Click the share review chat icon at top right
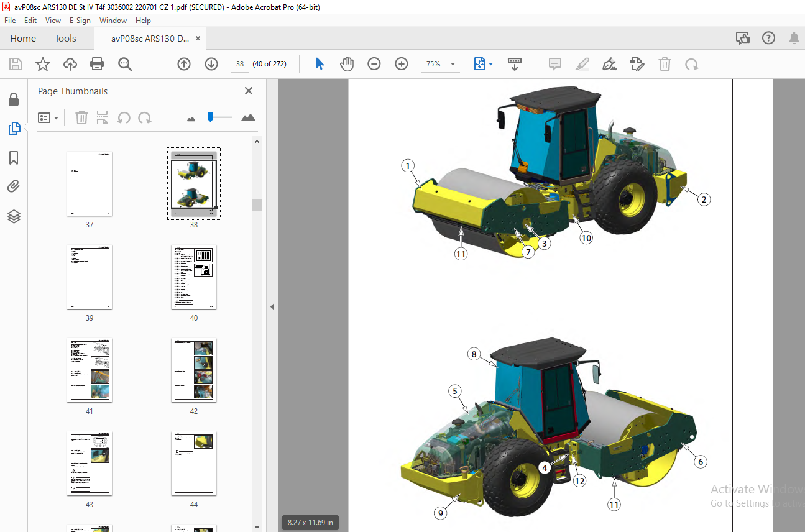Screen dimensions: 805x532 pyautogui.click(x=743, y=39)
